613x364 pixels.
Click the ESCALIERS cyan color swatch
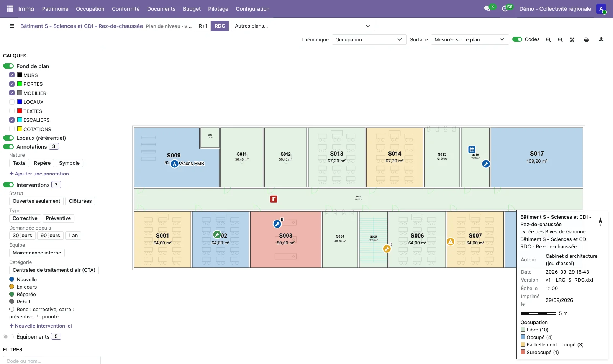(x=20, y=120)
